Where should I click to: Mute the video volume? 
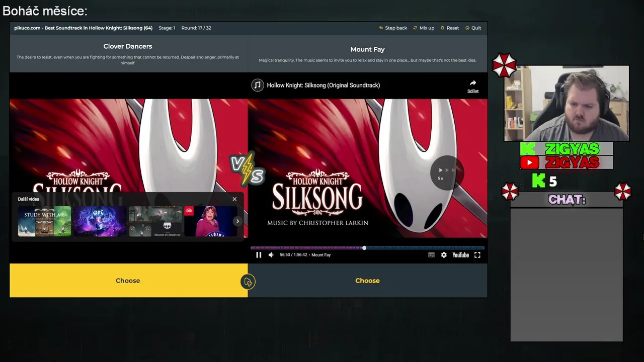(x=271, y=255)
